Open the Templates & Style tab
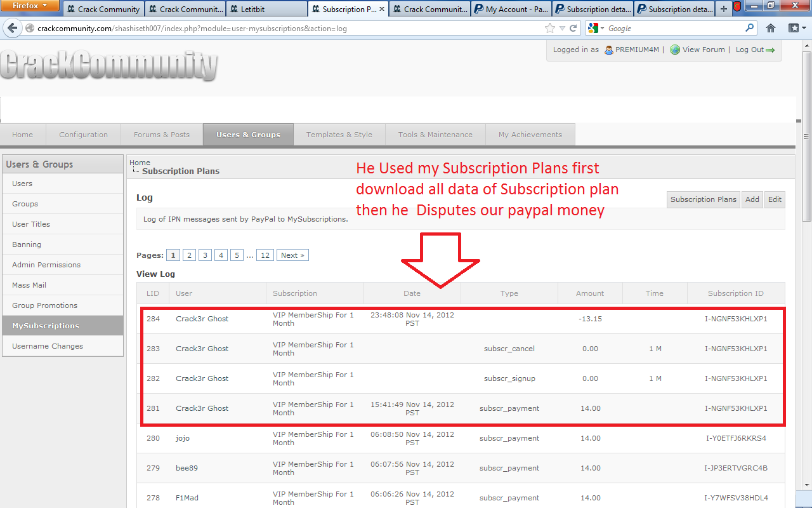Viewport: 812px width, 508px height. pyautogui.click(x=339, y=135)
